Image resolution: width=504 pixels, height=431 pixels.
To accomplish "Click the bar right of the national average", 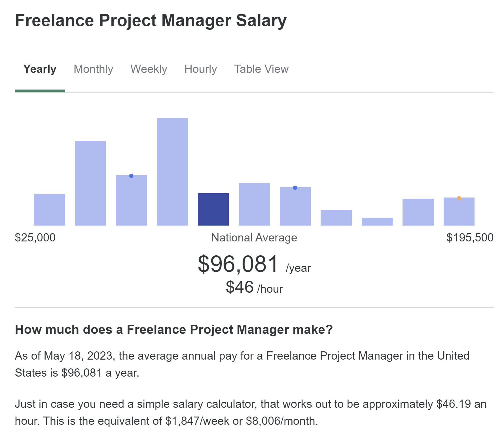I will coord(254,204).
